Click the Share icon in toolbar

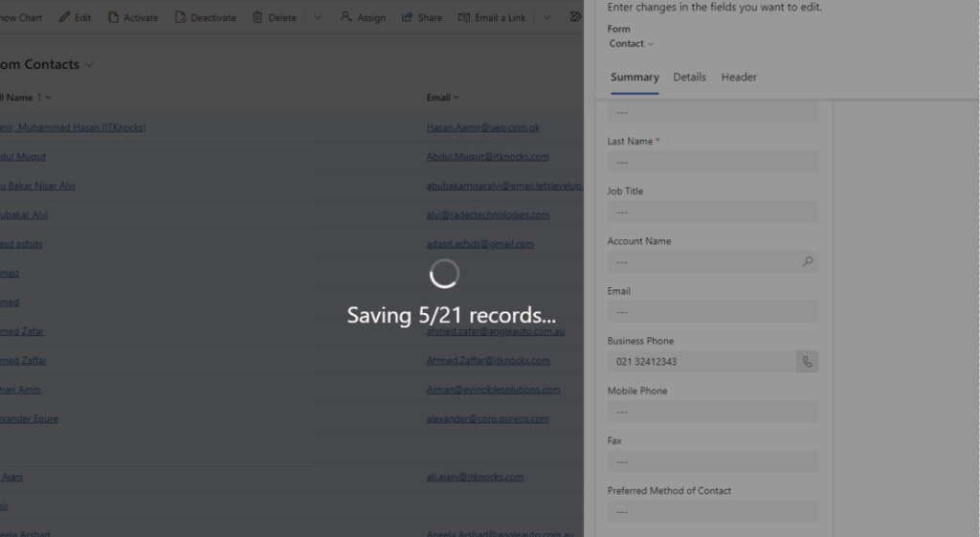(408, 17)
